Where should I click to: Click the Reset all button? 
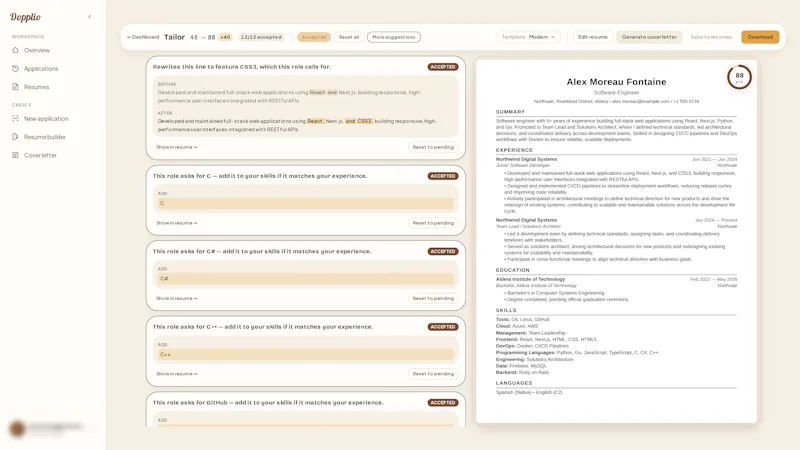click(x=349, y=37)
